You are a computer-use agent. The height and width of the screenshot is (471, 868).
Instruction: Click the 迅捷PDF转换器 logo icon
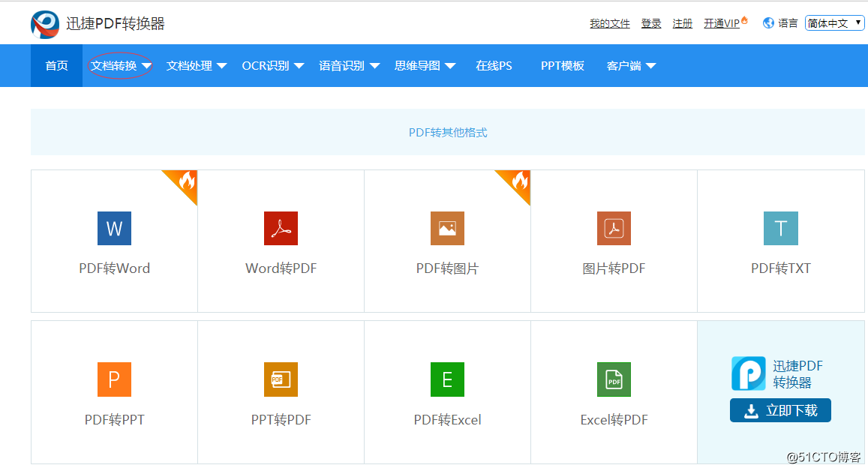45,24
